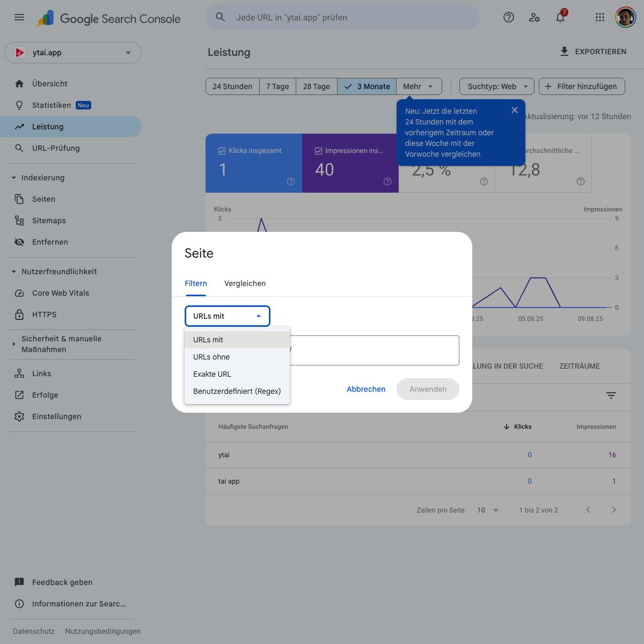Image resolution: width=644 pixels, height=644 pixels.
Task: Select the 3 Monate date range
Action: click(367, 86)
